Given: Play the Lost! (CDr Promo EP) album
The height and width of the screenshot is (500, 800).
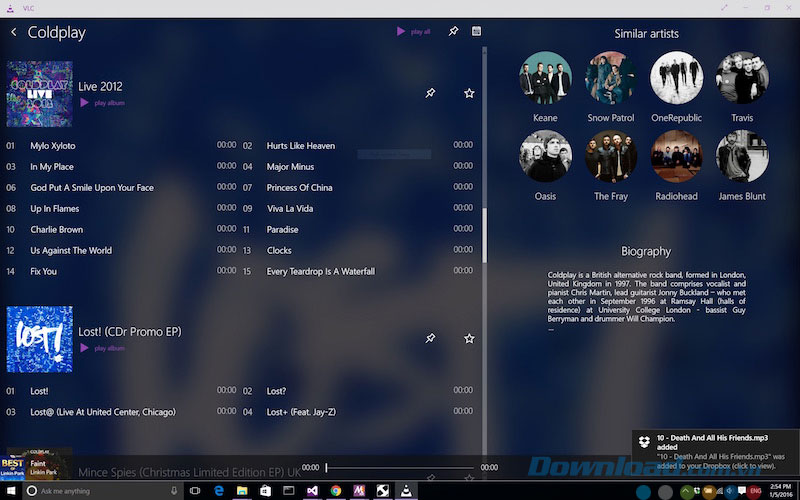Looking at the screenshot, I should [102, 348].
